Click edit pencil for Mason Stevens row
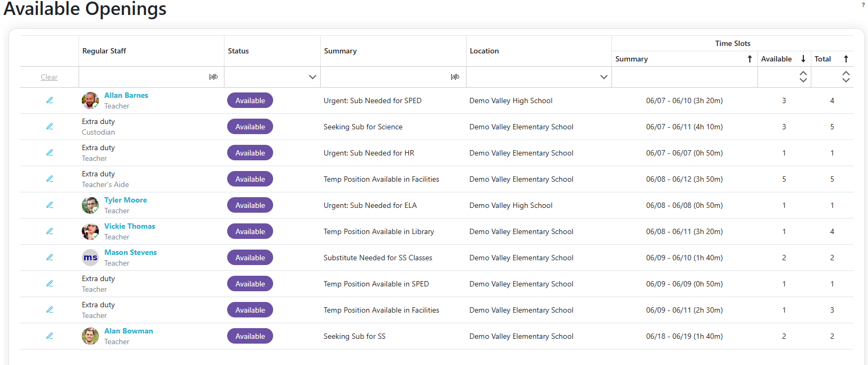Image resolution: width=868 pixels, height=365 pixels. (50, 258)
